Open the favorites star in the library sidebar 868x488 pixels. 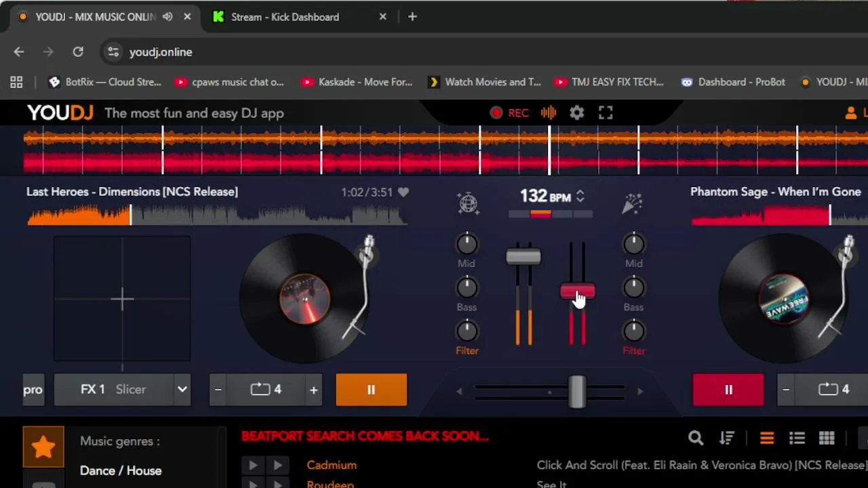[43, 447]
